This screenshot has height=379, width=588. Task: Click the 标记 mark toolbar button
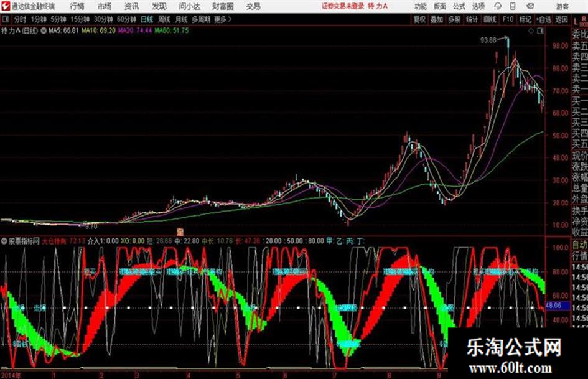(x=525, y=19)
